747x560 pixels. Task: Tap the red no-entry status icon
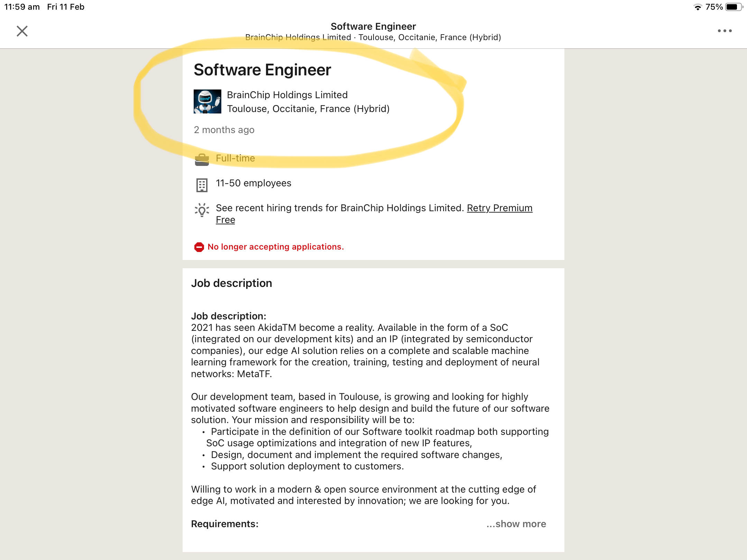pyautogui.click(x=199, y=247)
